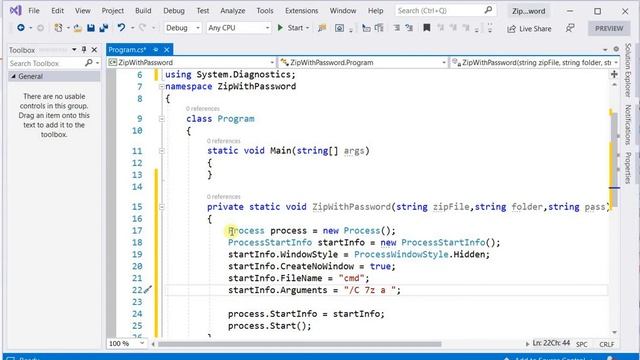Click the Navigate Forward circle icon

coord(40,28)
